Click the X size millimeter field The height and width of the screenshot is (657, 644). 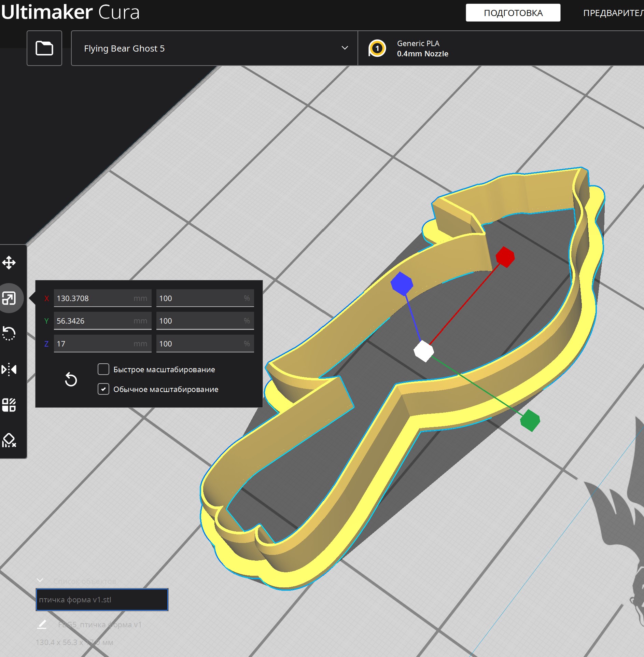(x=102, y=298)
